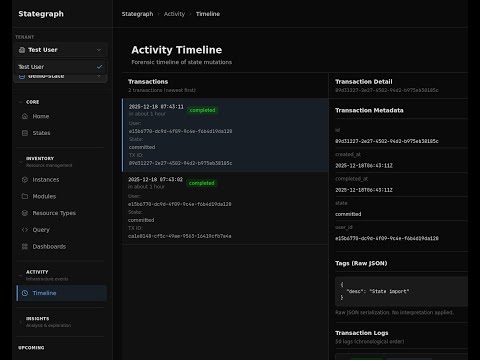Collapse the INVENTORY section
Viewport: 480px width, 360px height.
pyautogui.click(x=46, y=161)
